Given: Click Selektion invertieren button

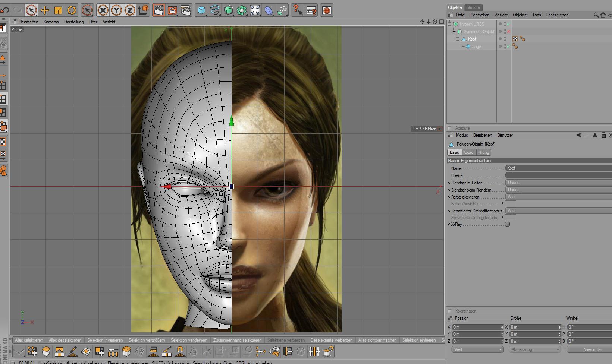Looking at the screenshot, I should click(105, 340).
